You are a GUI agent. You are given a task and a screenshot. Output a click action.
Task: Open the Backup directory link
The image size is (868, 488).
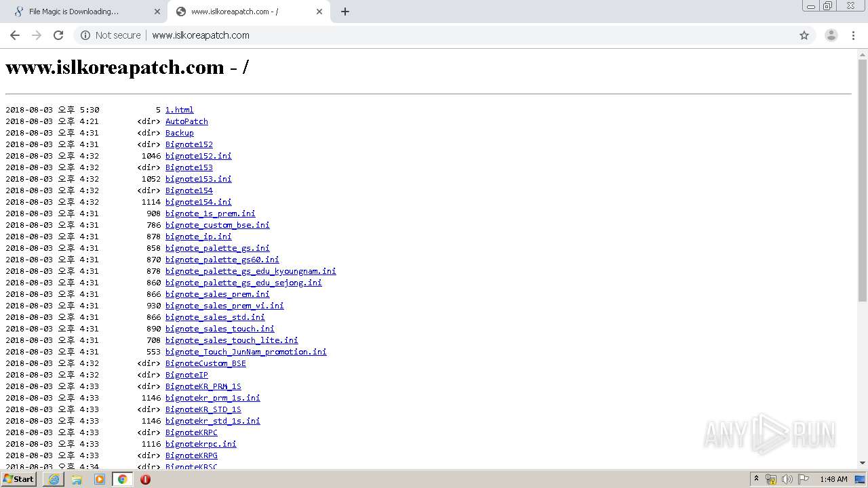click(x=180, y=133)
